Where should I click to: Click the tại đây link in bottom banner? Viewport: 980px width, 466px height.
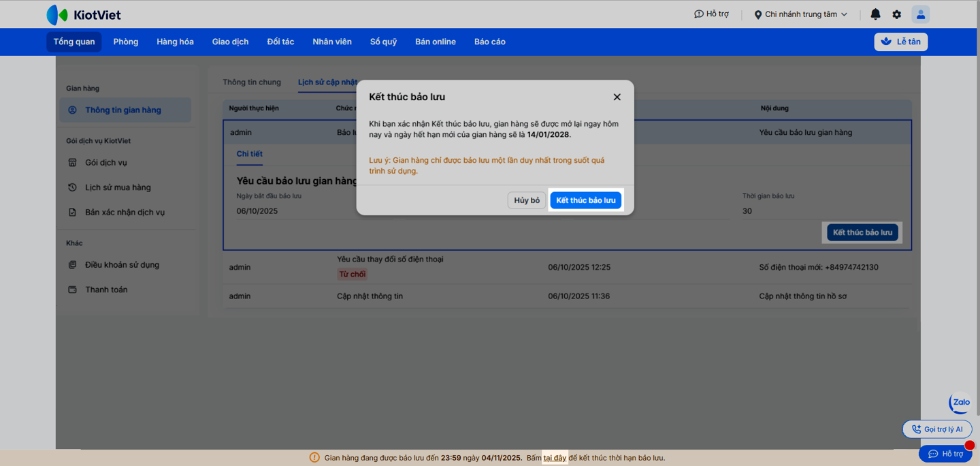(555, 458)
